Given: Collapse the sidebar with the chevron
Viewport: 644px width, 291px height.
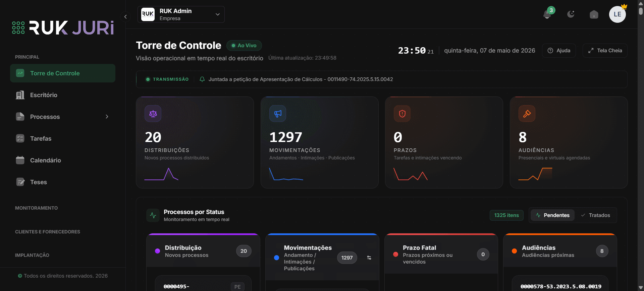Looking at the screenshot, I should [125, 16].
